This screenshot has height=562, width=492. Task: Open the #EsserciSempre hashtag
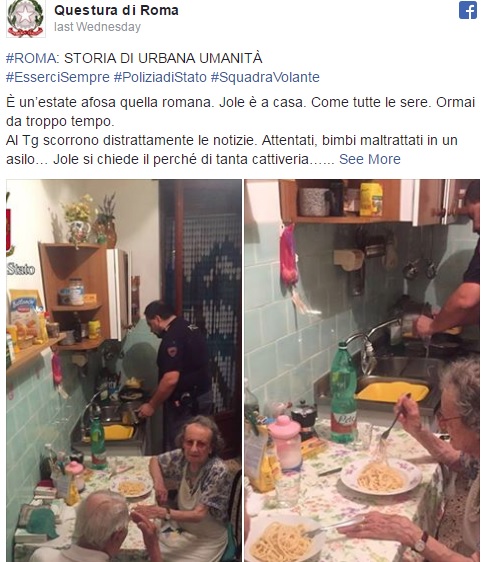click(58, 77)
